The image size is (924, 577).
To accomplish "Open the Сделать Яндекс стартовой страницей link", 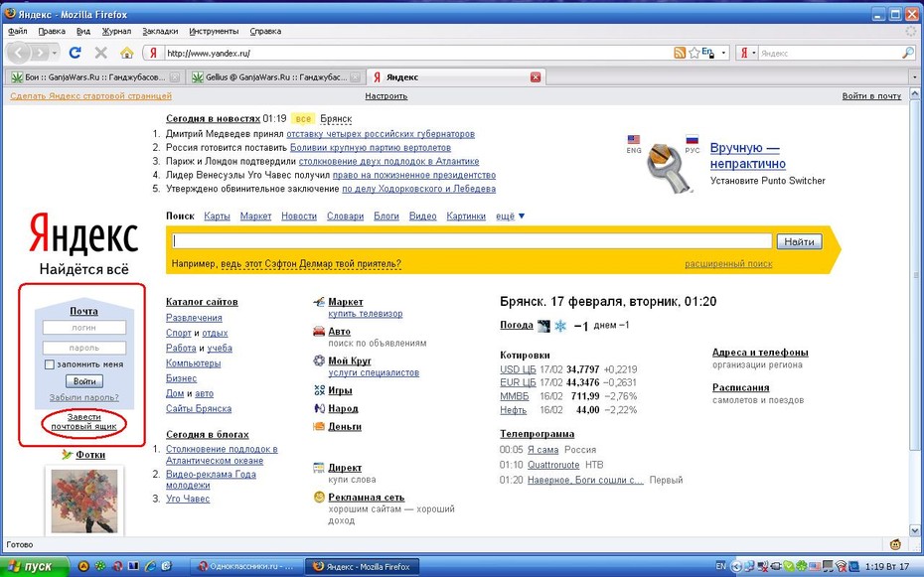I will pyautogui.click(x=90, y=95).
